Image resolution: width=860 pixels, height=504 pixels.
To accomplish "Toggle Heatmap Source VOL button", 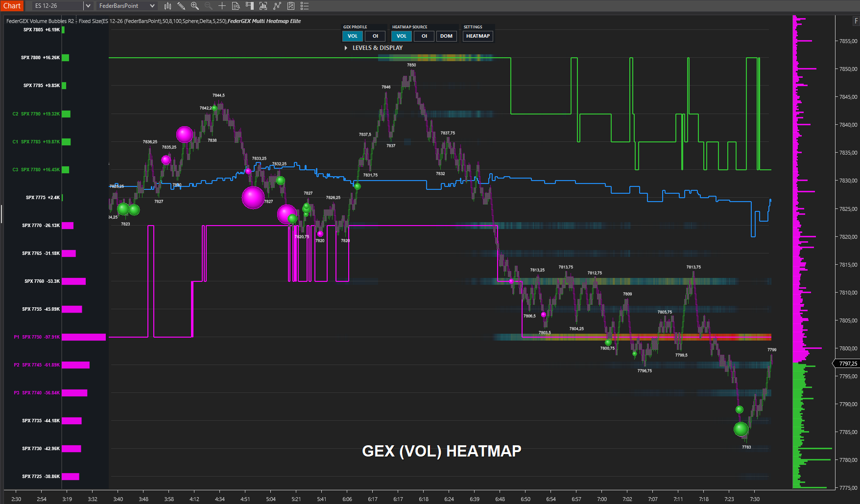I will pos(402,36).
